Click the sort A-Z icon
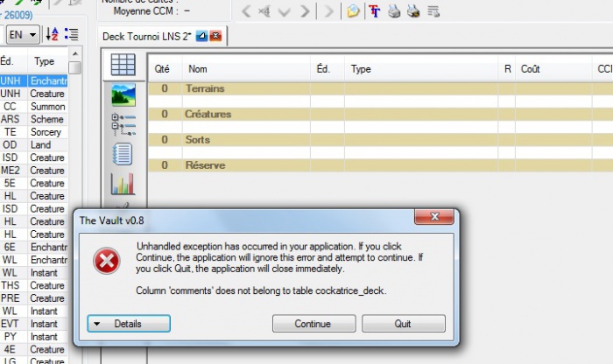Image resolution: width=613 pixels, height=364 pixels. point(52,34)
